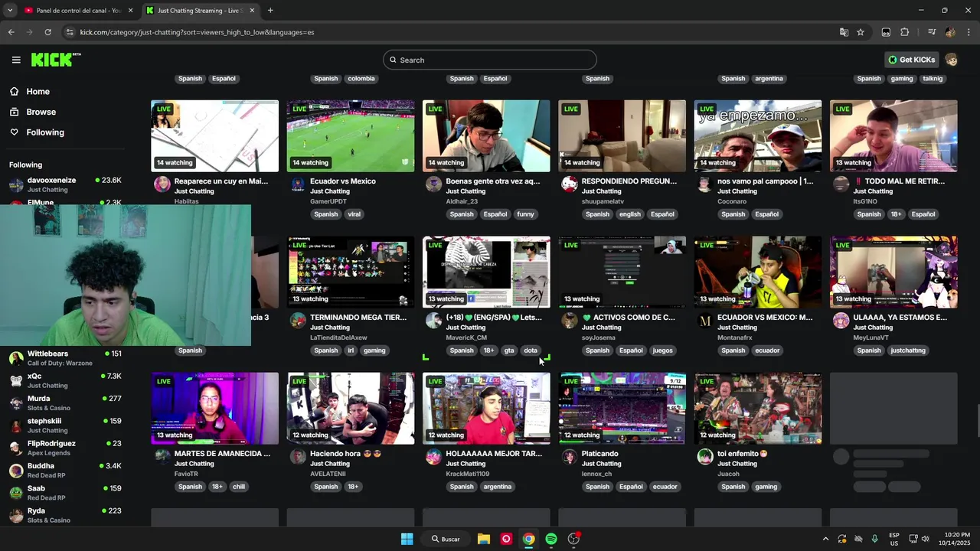Open shuupamelatv channel avatar
Screen dimensions: 980x551
569,184
